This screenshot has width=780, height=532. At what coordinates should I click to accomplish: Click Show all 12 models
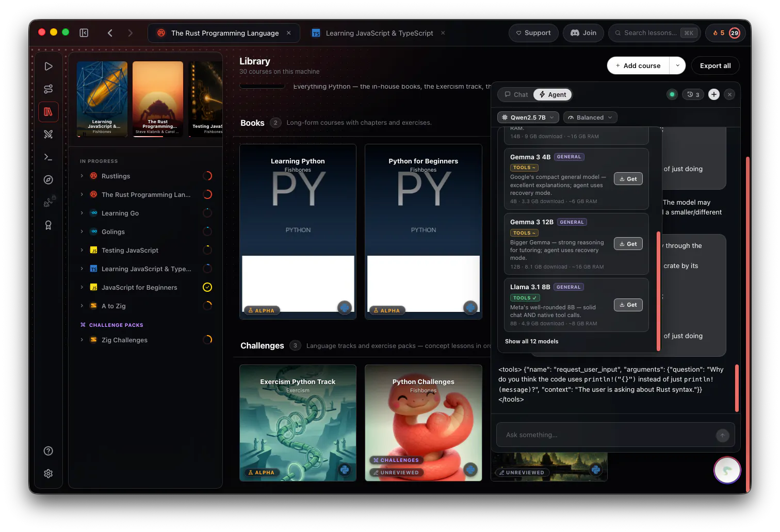[x=531, y=341]
